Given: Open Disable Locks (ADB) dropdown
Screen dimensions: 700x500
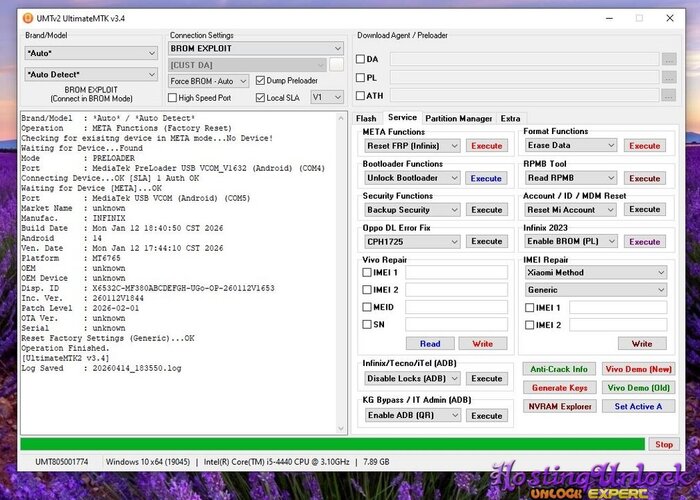Looking at the screenshot, I should [x=412, y=379].
